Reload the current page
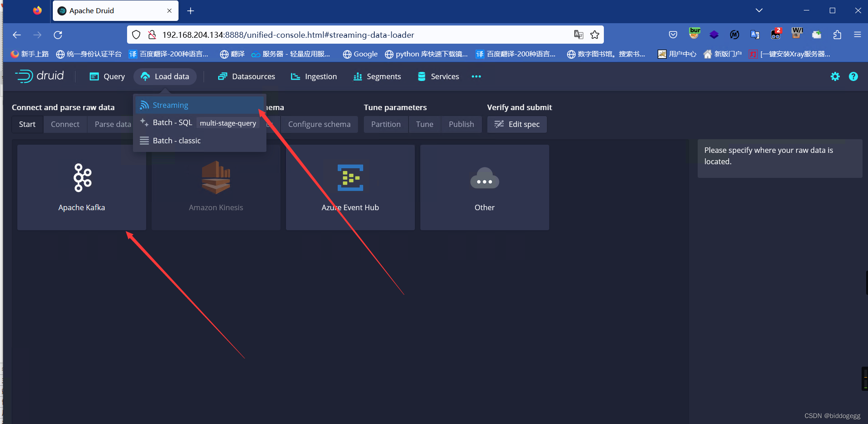Viewport: 868px width, 424px height. (x=58, y=35)
